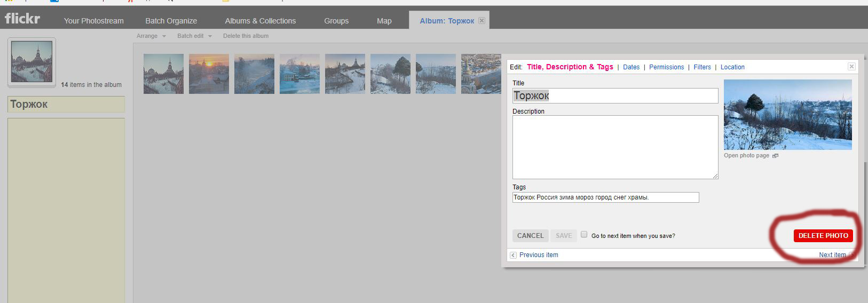Image resolution: width=868 pixels, height=303 pixels.
Task: Click the empty Description text area
Action: 615,147
